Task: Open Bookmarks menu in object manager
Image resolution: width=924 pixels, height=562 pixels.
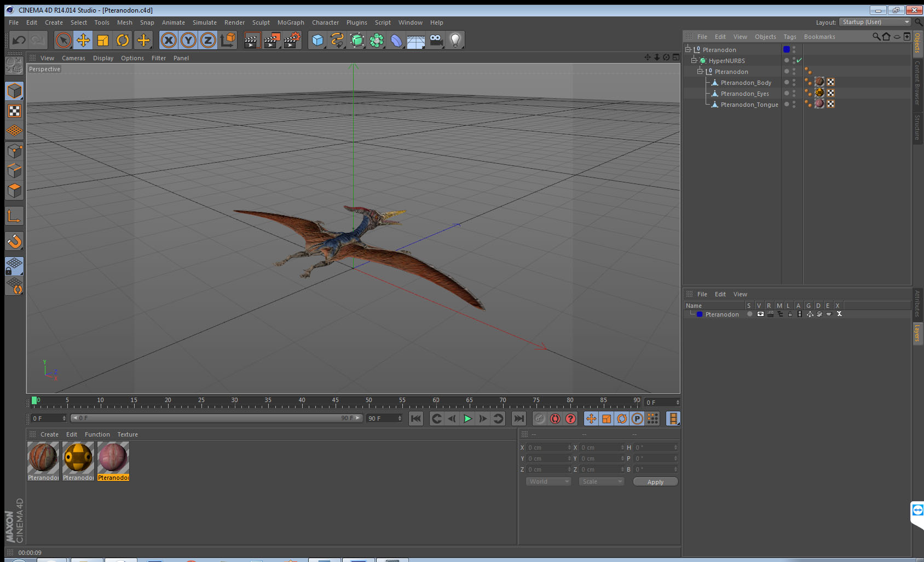Action: [819, 37]
